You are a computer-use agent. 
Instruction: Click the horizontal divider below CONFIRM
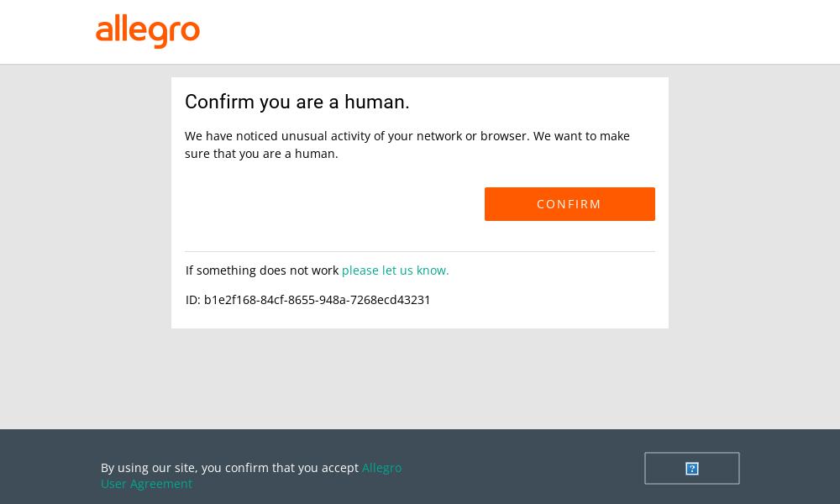click(420, 251)
